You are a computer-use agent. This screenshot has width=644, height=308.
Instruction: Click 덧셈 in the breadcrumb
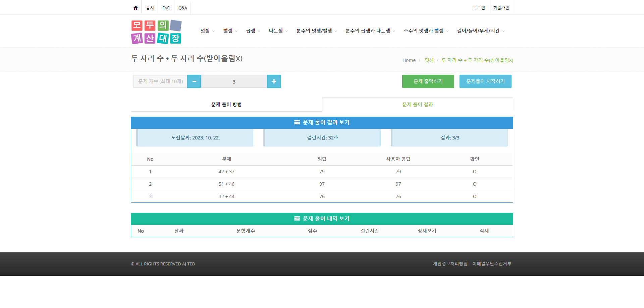[429, 60]
